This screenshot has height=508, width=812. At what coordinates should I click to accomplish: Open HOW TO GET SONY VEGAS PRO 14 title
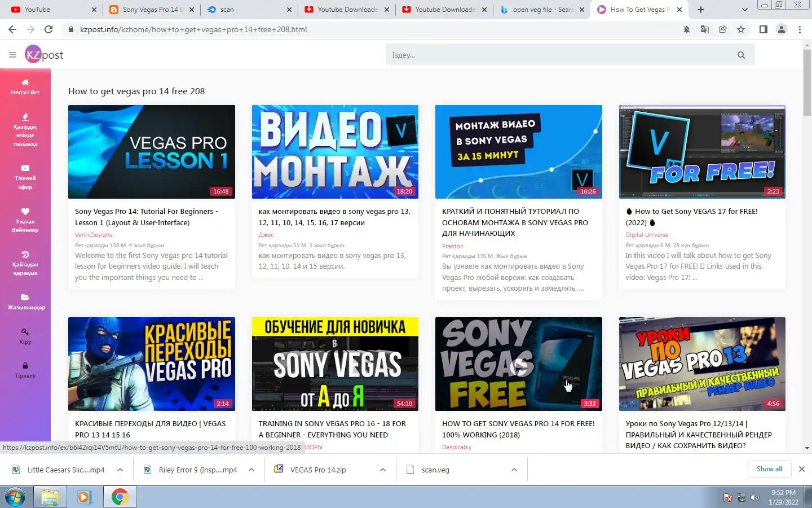(x=518, y=429)
